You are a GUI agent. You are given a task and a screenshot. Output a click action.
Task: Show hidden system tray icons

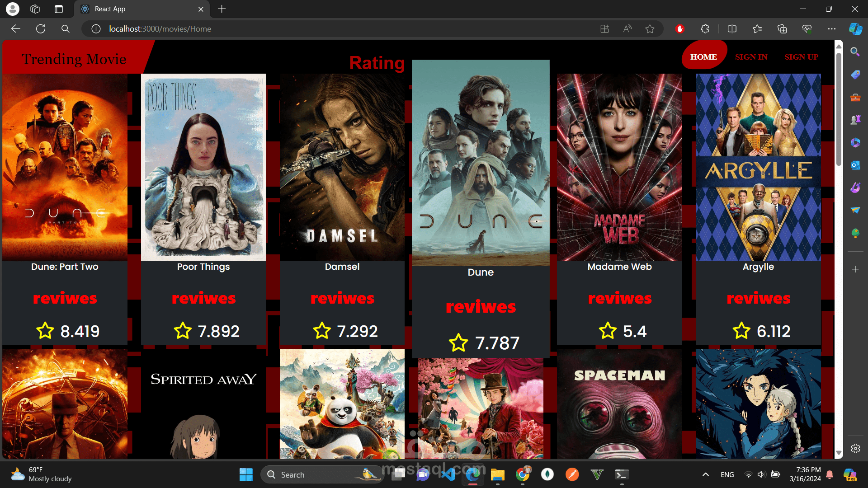pos(705,474)
